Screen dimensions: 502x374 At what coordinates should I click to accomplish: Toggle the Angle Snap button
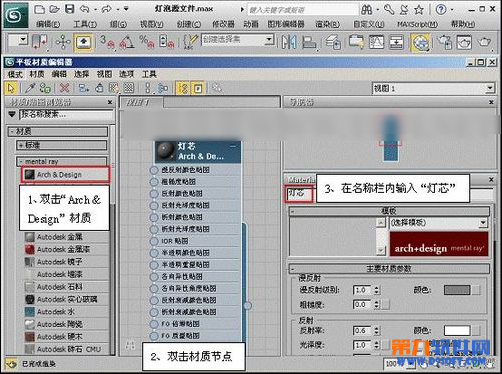127,42
